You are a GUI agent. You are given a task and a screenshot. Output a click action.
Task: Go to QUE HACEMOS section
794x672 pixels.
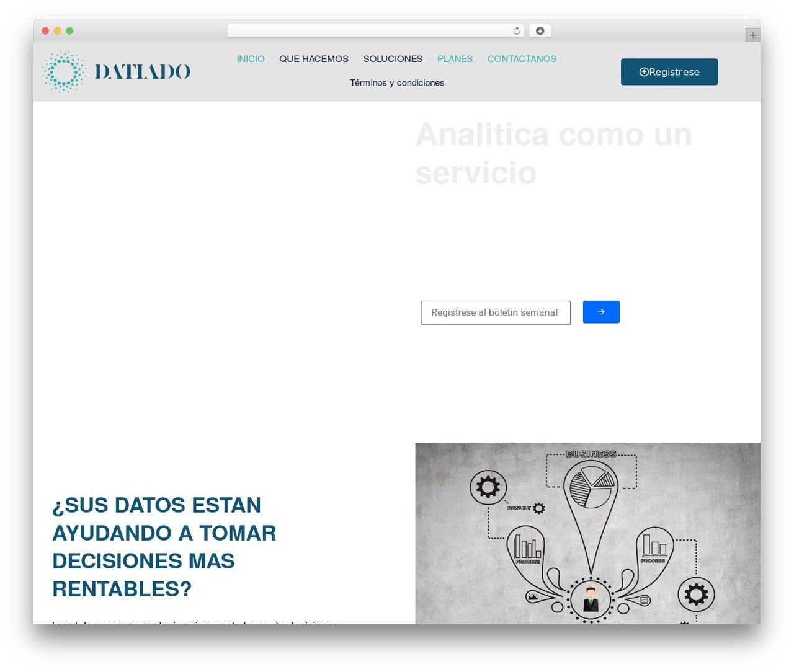coord(314,59)
